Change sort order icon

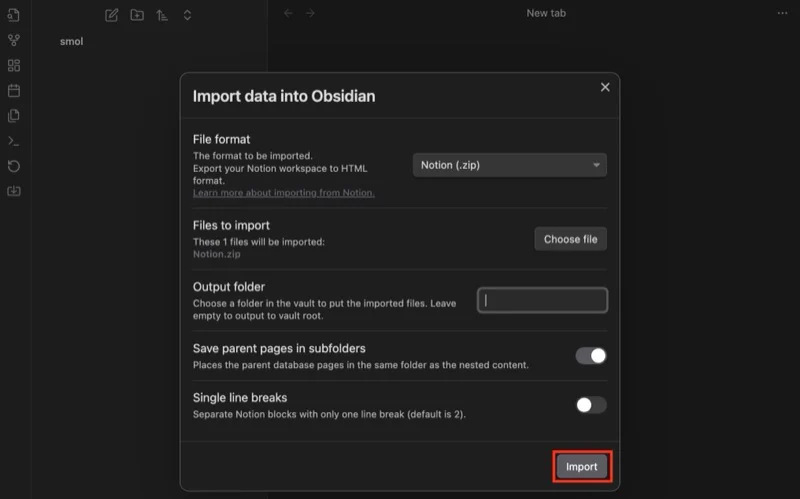click(162, 15)
